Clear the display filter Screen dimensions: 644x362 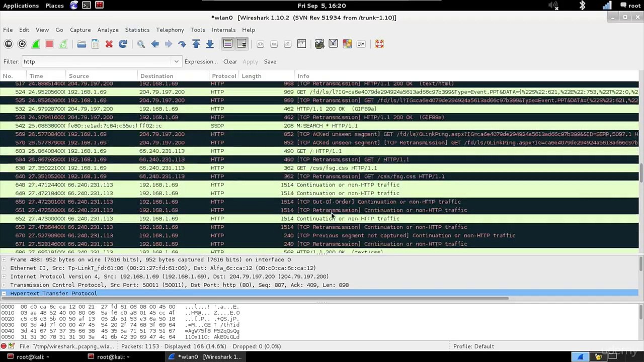tap(230, 62)
